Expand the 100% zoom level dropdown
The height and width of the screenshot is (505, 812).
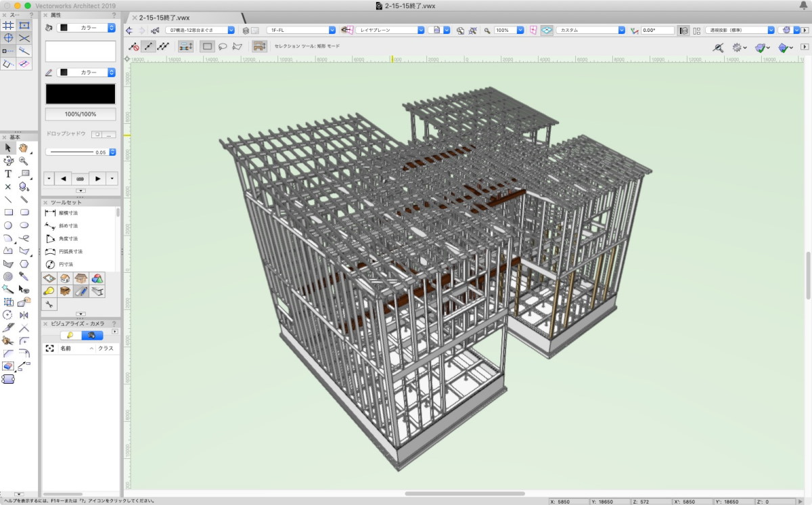520,30
